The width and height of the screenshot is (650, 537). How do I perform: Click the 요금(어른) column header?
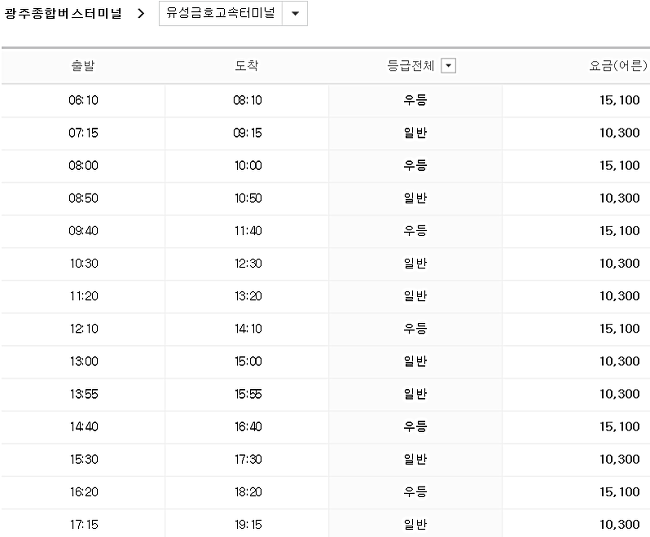618,66
